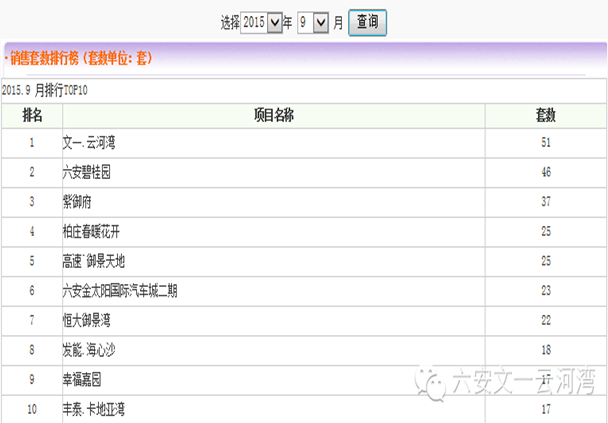Click the 套数 column header
Screen dimensions: 608x423
tap(546, 116)
